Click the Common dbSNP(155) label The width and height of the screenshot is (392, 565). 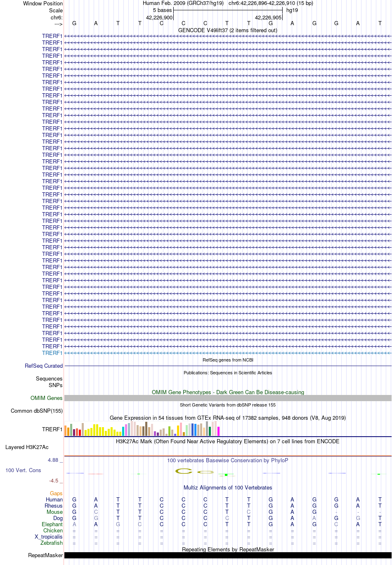pos(37,411)
